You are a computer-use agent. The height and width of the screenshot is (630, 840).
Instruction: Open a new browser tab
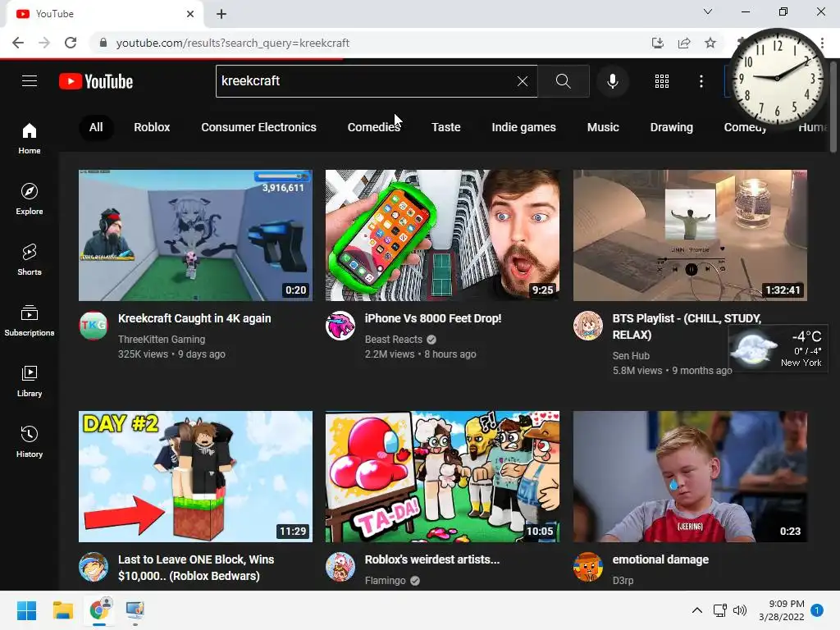221,14
